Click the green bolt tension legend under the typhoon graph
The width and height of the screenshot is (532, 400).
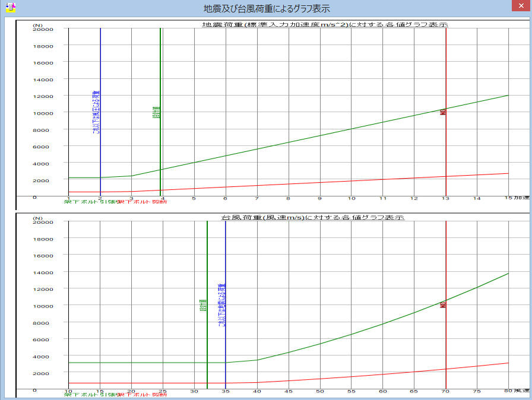(x=91, y=395)
